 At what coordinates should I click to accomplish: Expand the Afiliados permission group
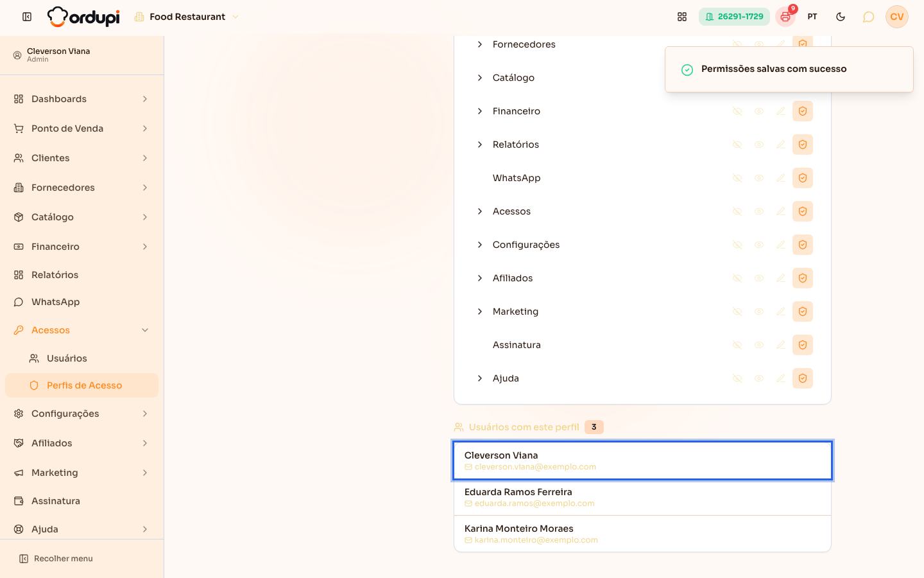(480, 278)
